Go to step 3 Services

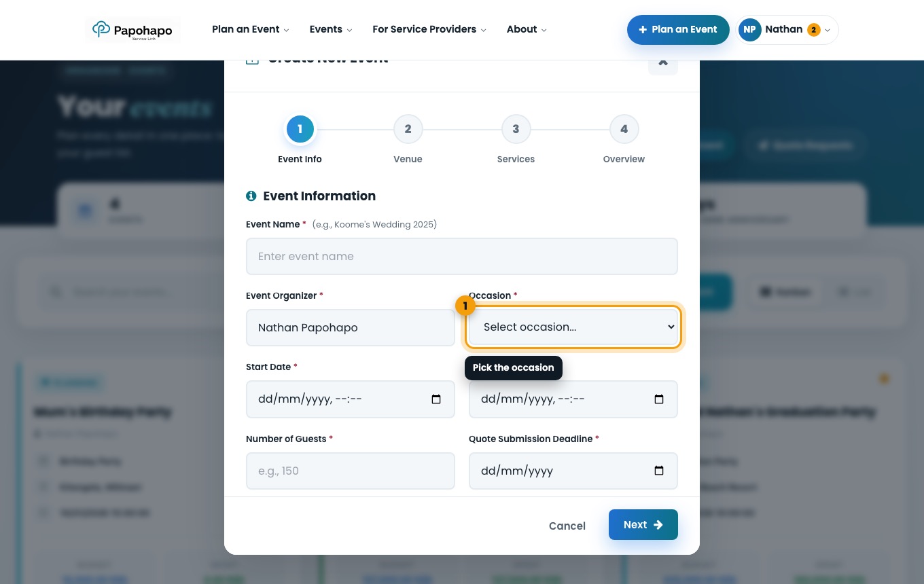click(516, 129)
